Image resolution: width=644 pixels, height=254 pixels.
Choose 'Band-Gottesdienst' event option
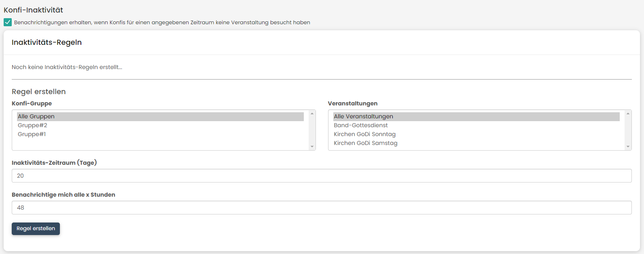pos(476,126)
